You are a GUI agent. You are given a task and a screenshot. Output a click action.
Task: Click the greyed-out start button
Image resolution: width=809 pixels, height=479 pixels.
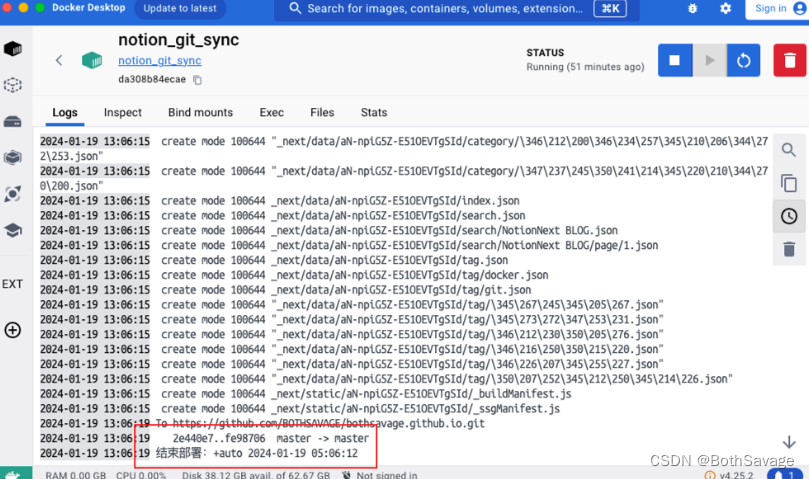click(709, 60)
